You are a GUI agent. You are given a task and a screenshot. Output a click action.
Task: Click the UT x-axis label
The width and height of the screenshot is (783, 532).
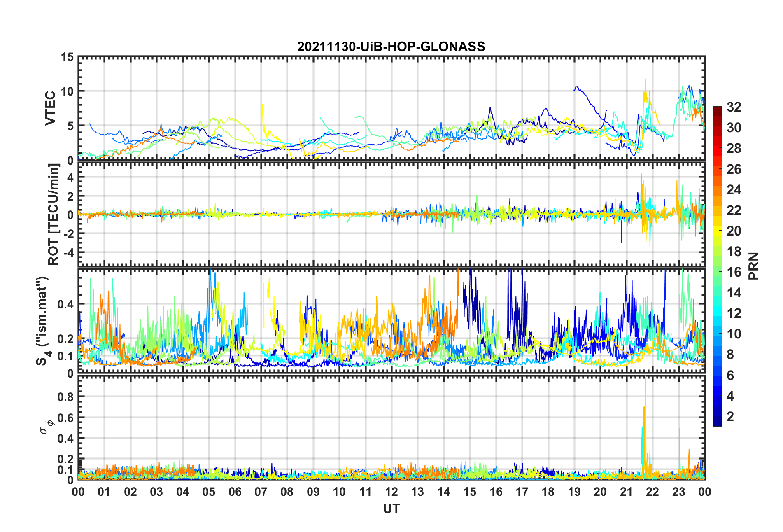[391, 509]
